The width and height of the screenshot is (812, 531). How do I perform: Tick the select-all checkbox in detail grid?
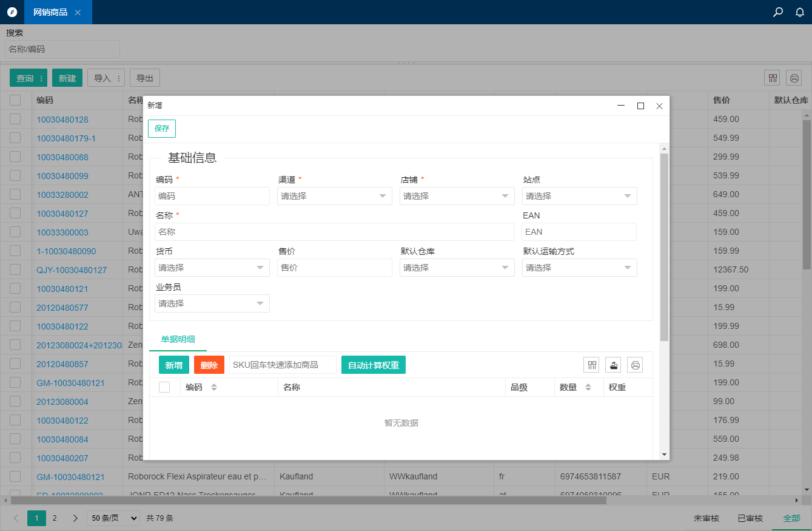click(164, 387)
